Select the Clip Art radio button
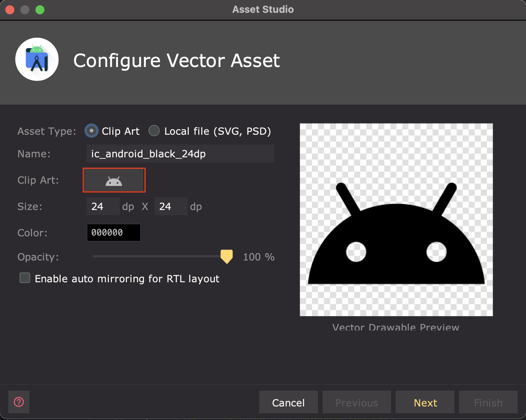This screenshot has width=526, height=420. point(92,131)
